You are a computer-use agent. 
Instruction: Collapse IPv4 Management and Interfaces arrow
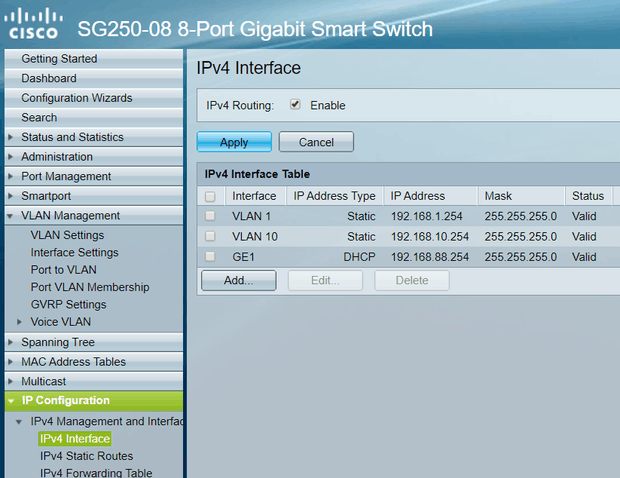(x=19, y=422)
